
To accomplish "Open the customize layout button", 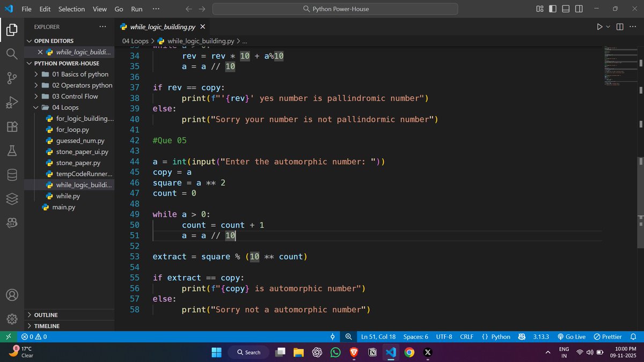I will click(540, 9).
